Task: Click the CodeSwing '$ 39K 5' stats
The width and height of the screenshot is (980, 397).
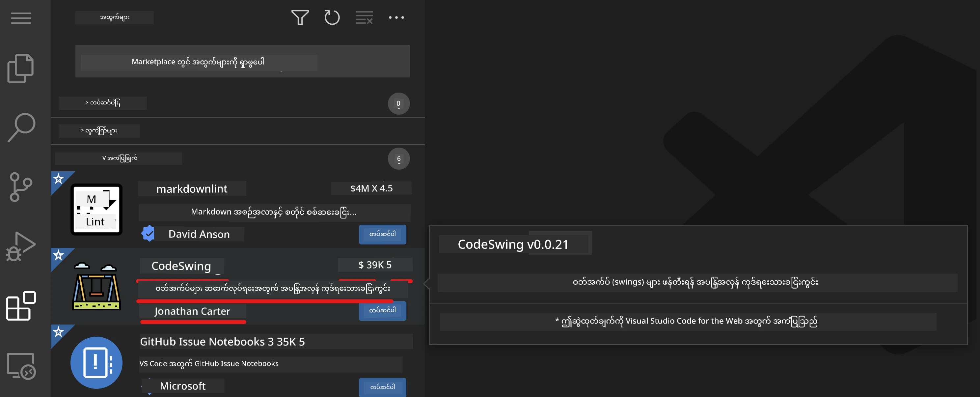Action: [x=375, y=265]
